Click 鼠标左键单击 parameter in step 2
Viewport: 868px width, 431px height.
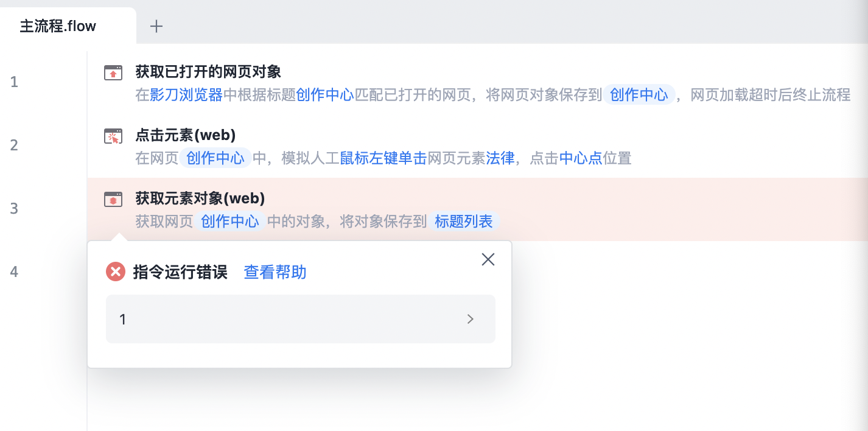point(383,158)
